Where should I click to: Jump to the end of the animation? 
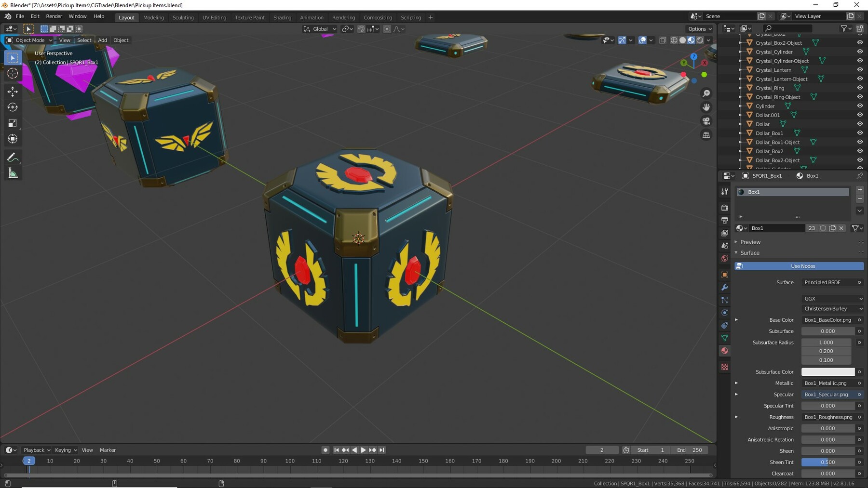click(381, 450)
